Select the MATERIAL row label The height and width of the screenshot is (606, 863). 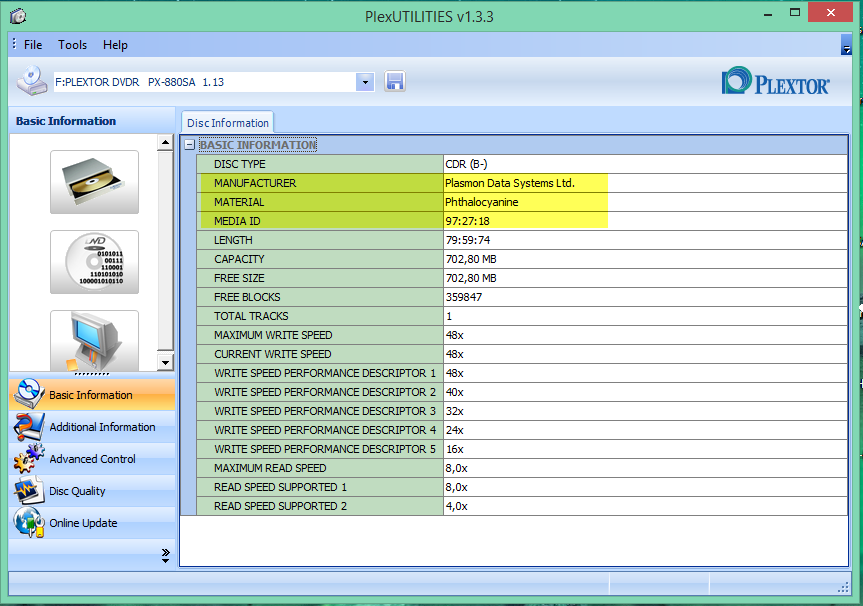[239, 202]
